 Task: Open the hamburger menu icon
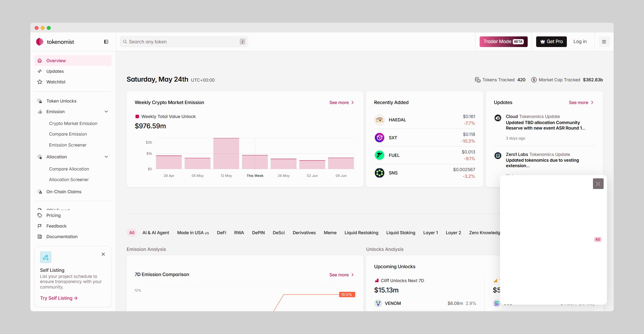(x=604, y=42)
